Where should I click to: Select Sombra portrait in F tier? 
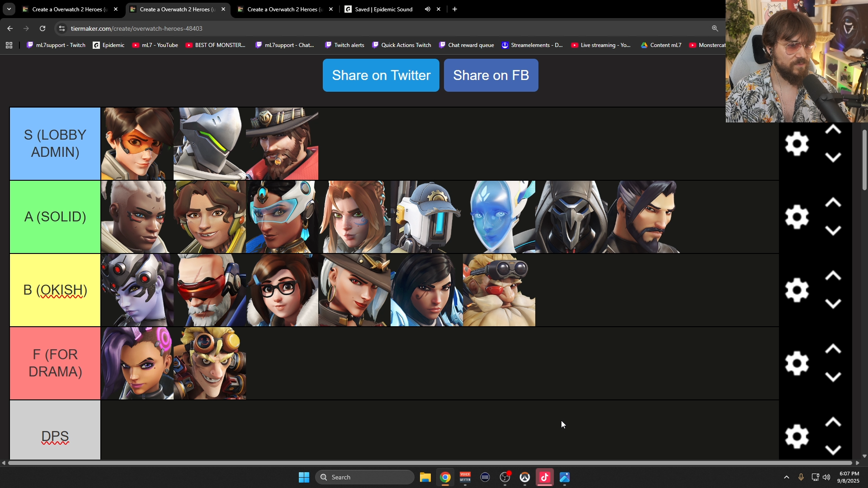137,363
